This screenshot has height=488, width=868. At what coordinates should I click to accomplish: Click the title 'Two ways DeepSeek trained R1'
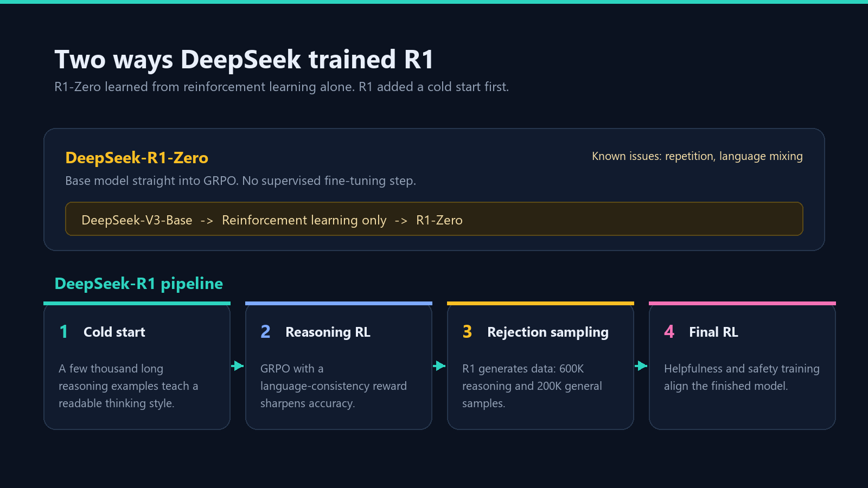tap(244, 60)
